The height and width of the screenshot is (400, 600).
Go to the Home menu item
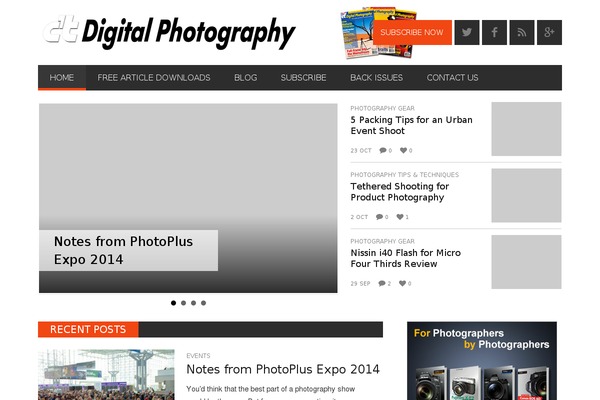[x=62, y=78]
